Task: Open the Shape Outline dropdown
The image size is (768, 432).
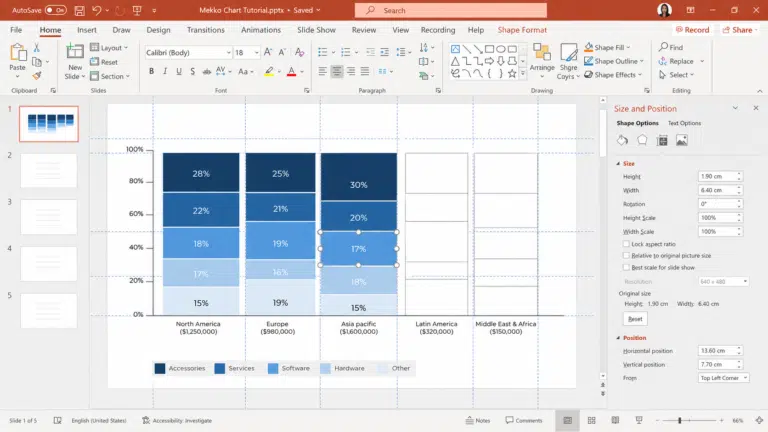Action: [614, 61]
